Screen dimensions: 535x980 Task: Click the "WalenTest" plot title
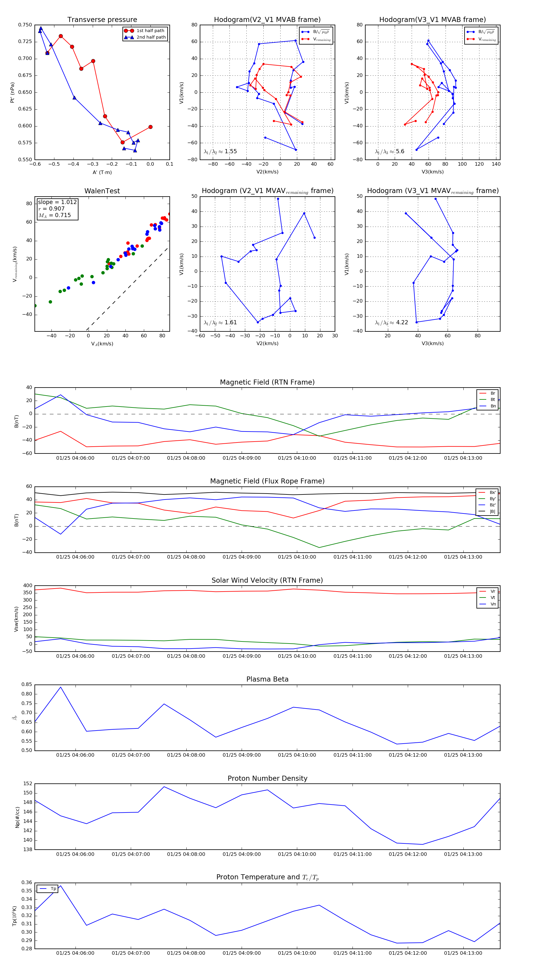tap(102, 191)
